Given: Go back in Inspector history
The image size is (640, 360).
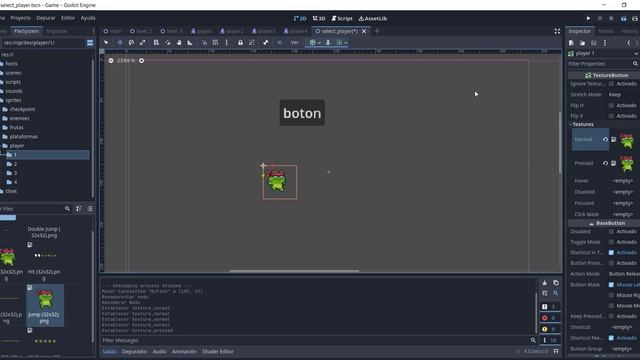Looking at the screenshot, I should click(629, 43).
